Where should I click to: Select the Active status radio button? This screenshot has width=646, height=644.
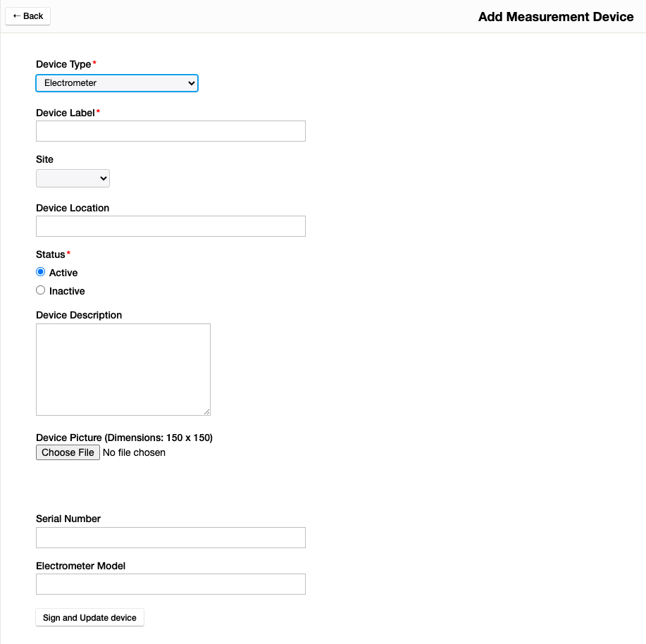pyautogui.click(x=41, y=272)
